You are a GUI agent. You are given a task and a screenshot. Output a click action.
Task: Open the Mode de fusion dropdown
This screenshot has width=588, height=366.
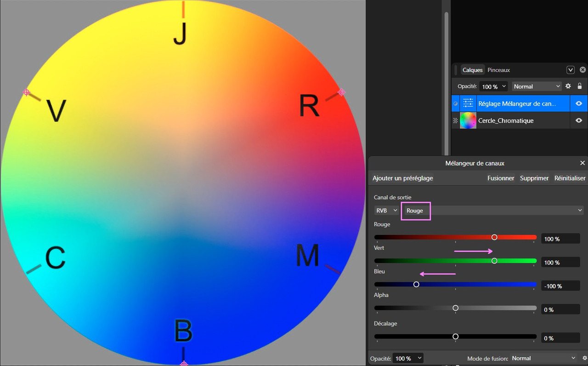(543, 358)
